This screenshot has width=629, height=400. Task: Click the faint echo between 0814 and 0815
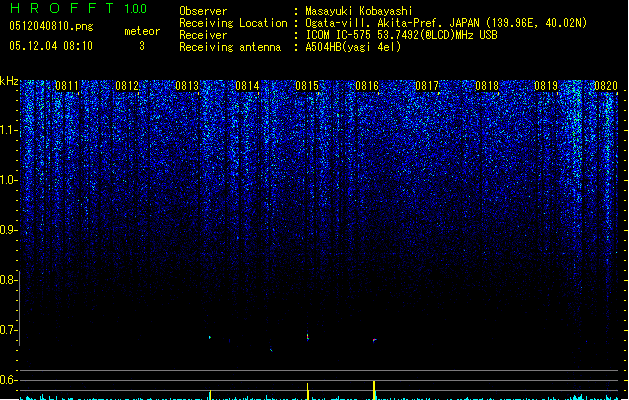[x=271, y=349]
